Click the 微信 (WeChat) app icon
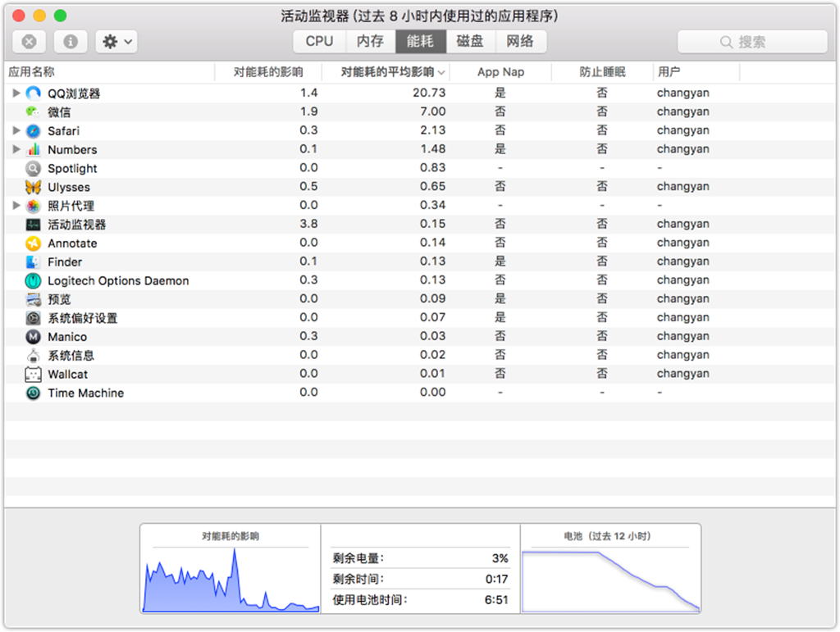 point(31,111)
